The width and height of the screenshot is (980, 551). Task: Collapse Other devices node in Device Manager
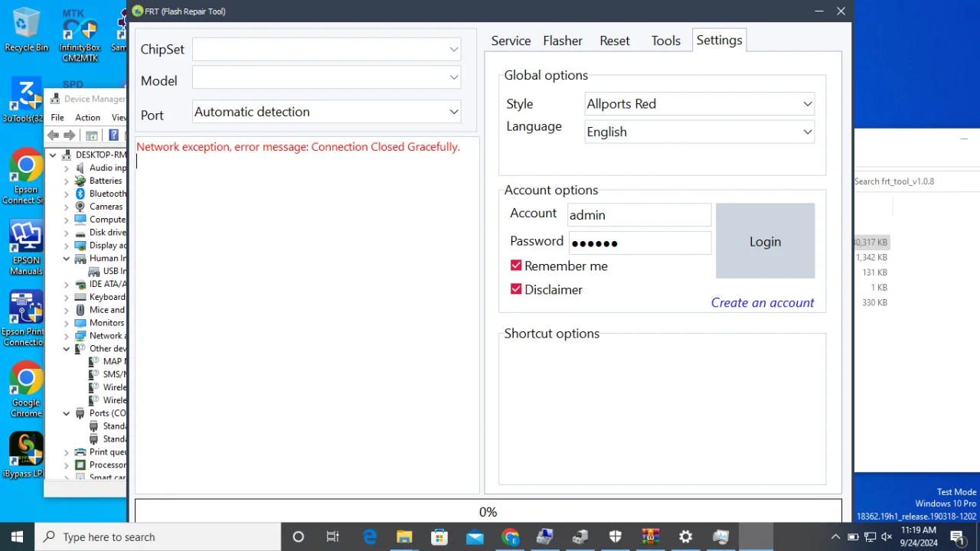(x=67, y=348)
